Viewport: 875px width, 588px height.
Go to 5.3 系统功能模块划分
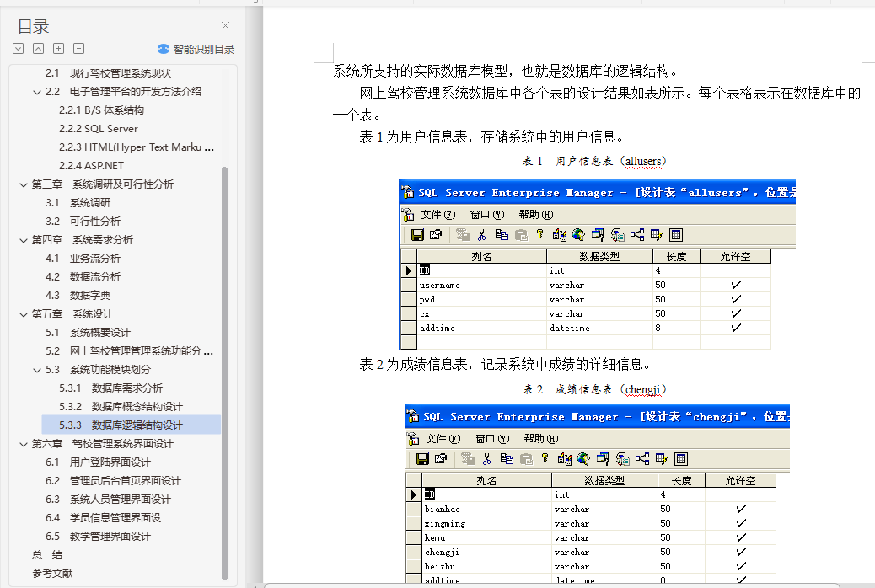click(x=99, y=369)
